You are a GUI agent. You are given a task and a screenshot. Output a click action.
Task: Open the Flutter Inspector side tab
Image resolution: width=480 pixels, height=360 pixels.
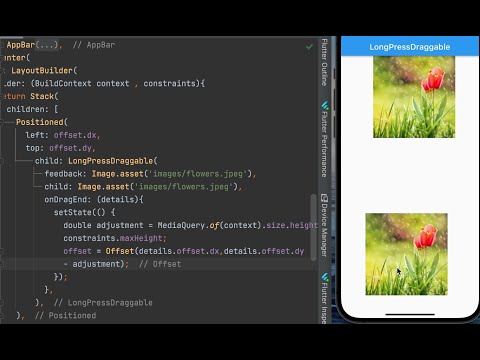click(324, 303)
